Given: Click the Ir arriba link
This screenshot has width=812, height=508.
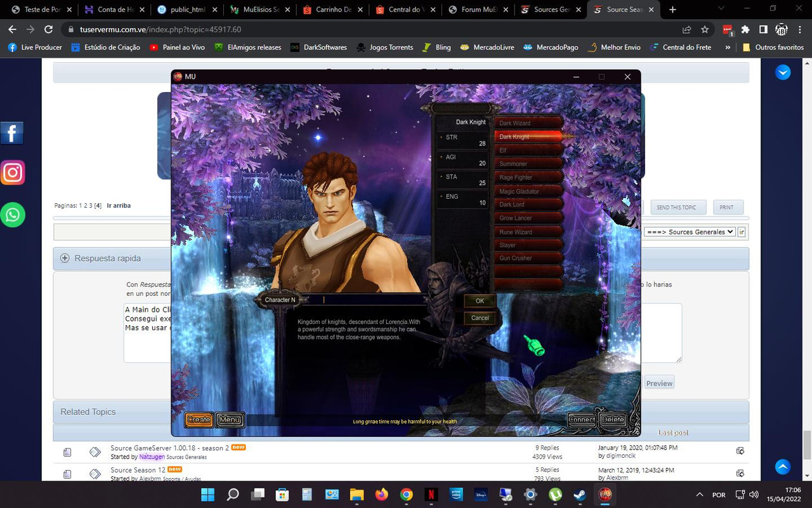Looking at the screenshot, I should [x=119, y=206].
